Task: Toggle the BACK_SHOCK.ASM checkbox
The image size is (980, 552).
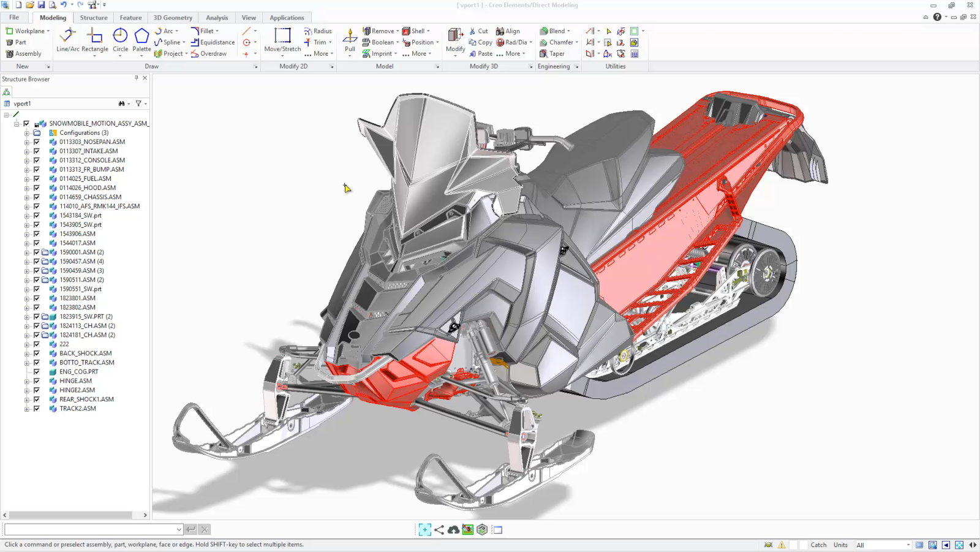Action: point(37,353)
